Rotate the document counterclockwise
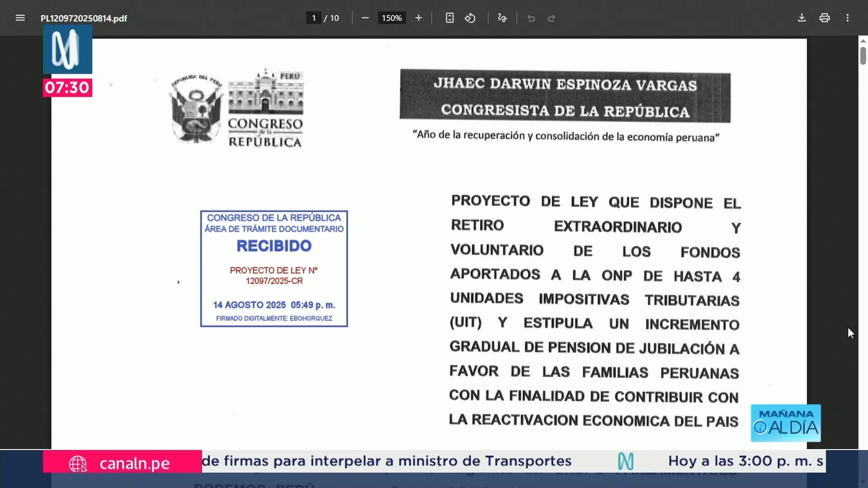 (x=470, y=18)
